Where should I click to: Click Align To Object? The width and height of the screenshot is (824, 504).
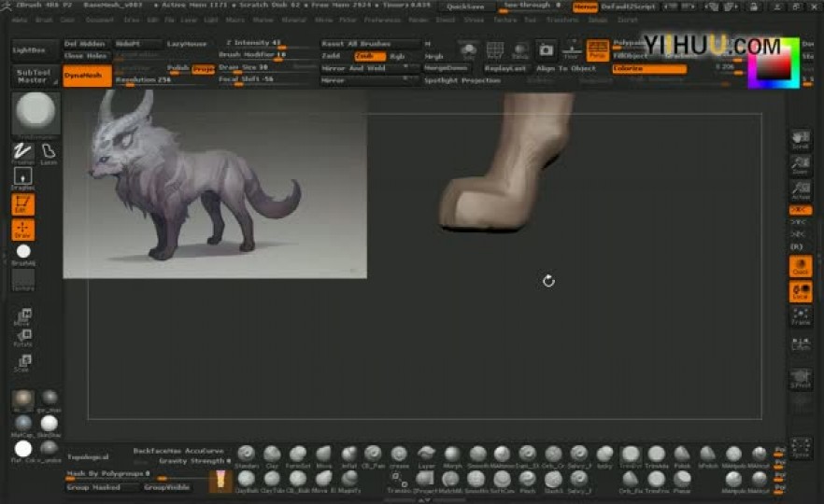pyautogui.click(x=566, y=68)
